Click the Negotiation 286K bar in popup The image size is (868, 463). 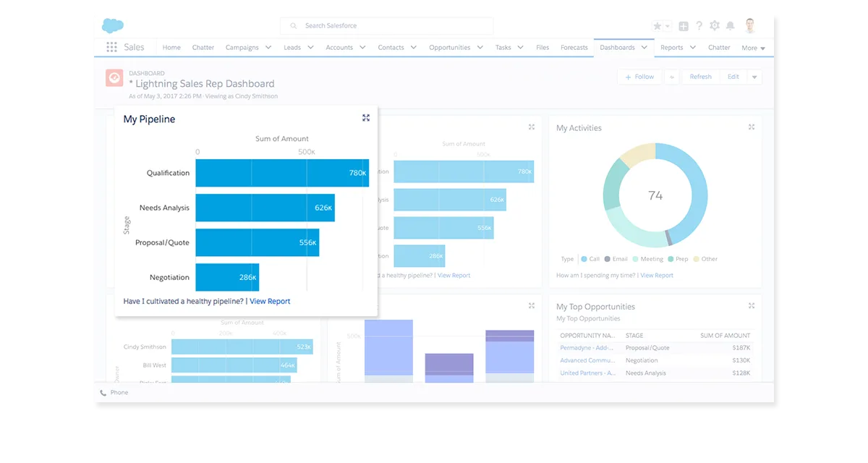point(227,277)
